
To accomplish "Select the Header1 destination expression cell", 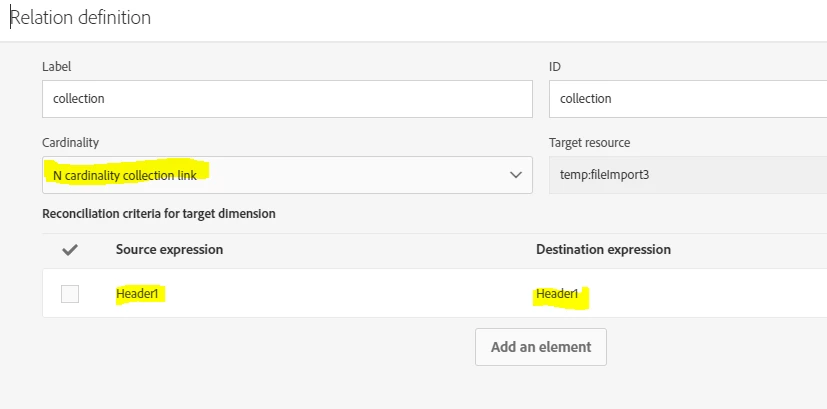I will pyautogui.click(x=559, y=294).
